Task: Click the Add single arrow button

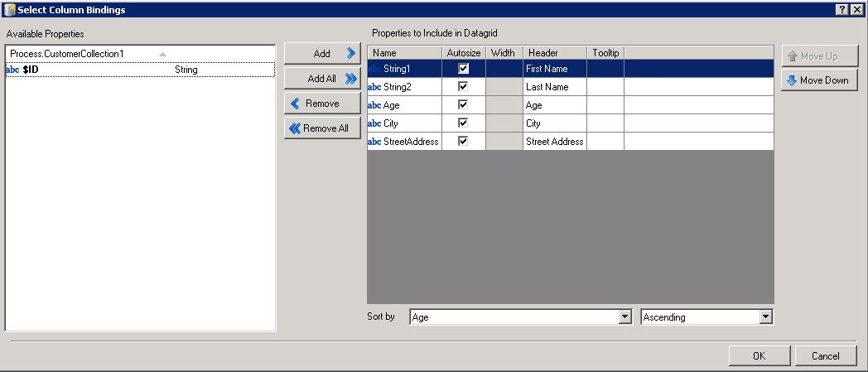Action: pos(322,54)
